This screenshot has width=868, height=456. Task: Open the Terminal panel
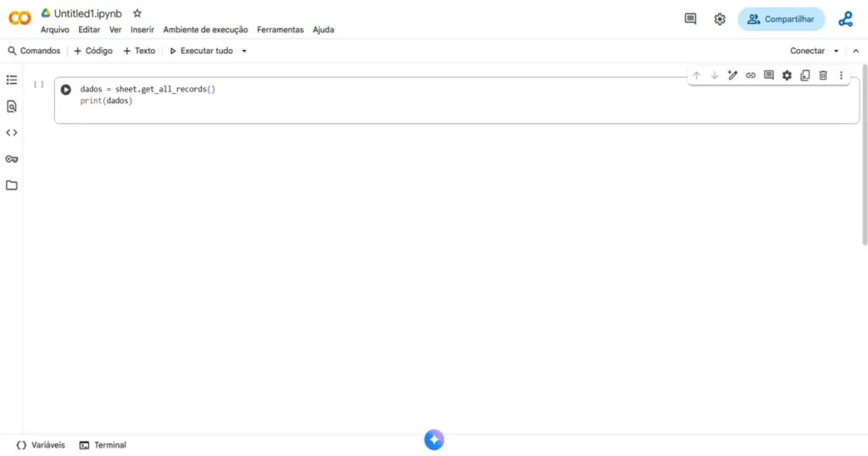[103, 445]
